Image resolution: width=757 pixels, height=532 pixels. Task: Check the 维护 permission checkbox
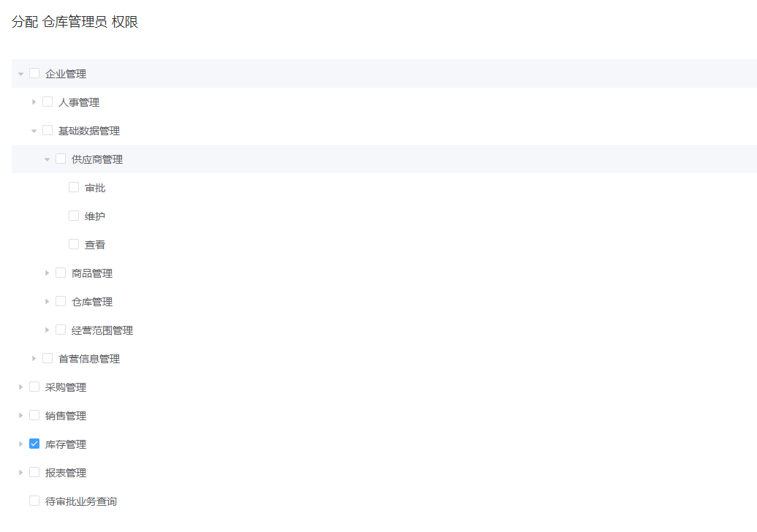74,216
